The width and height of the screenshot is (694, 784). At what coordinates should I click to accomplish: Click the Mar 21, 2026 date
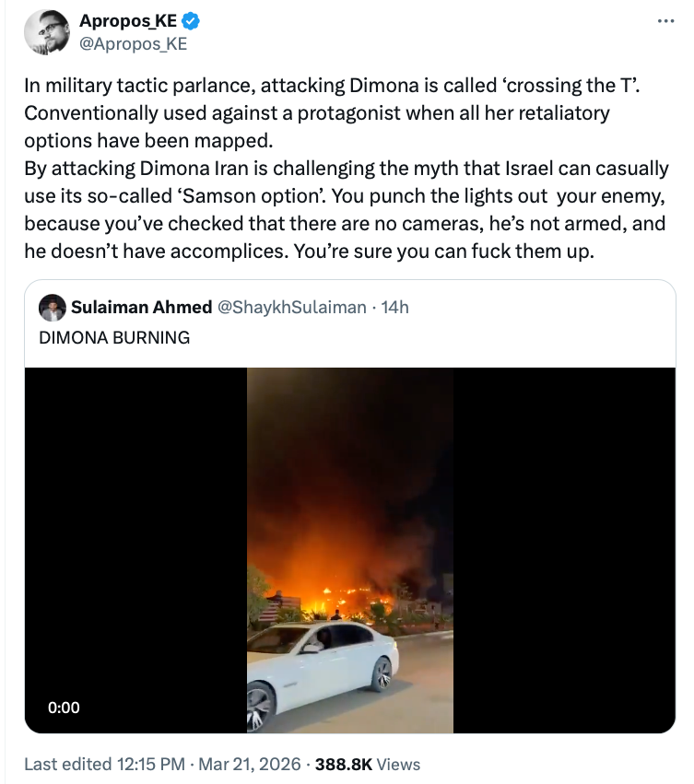pos(249,764)
